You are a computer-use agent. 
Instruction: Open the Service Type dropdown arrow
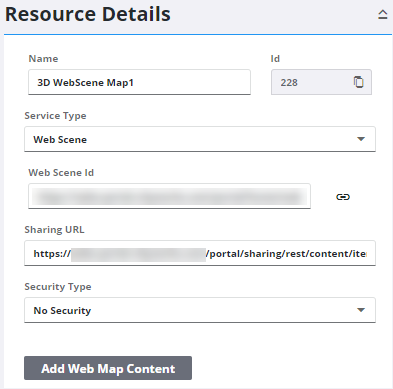pos(361,139)
